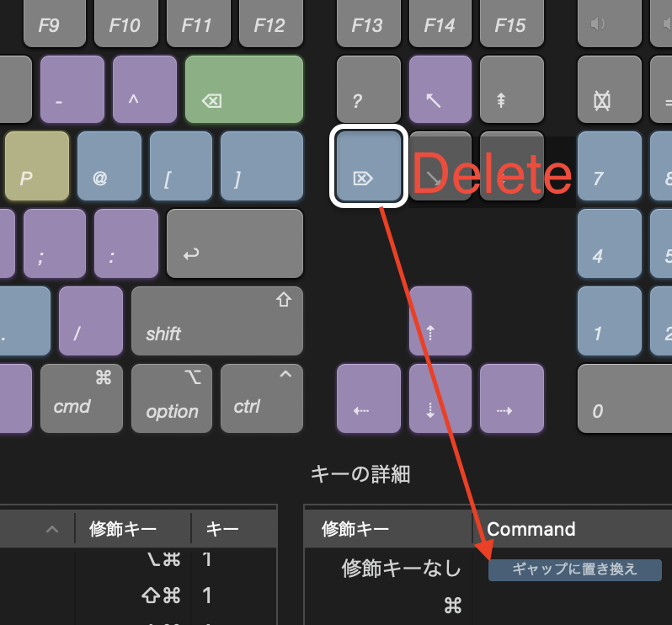Image resolution: width=672 pixels, height=625 pixels.
Task: Click the left arrow key
Action: click(x=369, y=398)
